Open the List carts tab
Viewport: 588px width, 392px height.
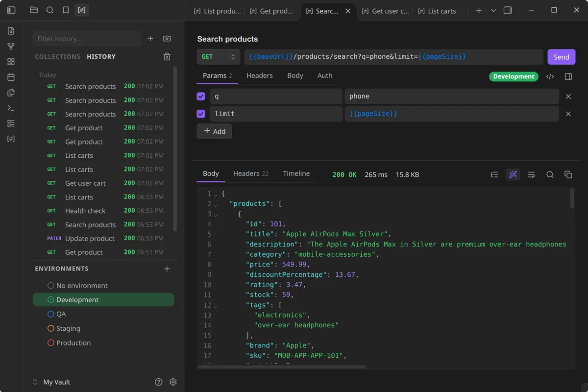[436, 11]
